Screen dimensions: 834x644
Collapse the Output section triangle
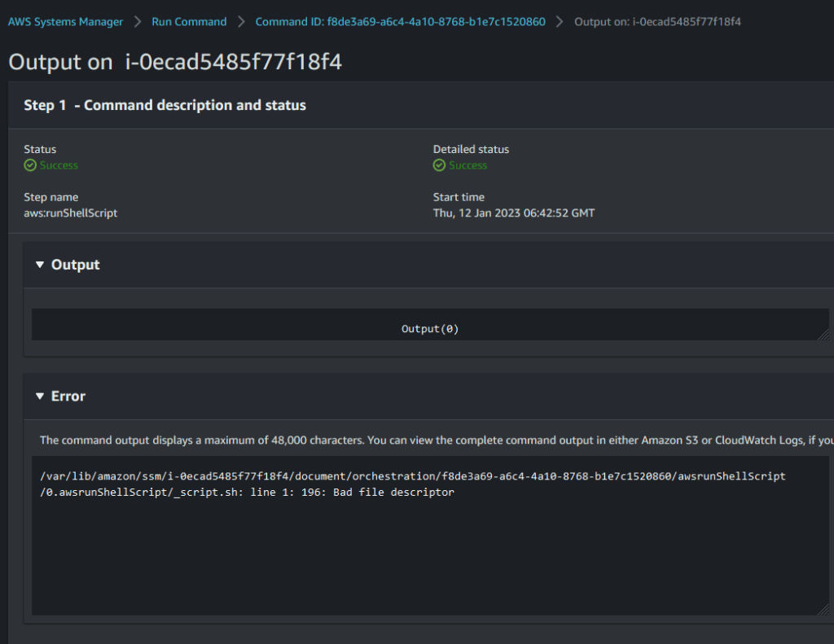pyautogui.click(x=40, y=265)
